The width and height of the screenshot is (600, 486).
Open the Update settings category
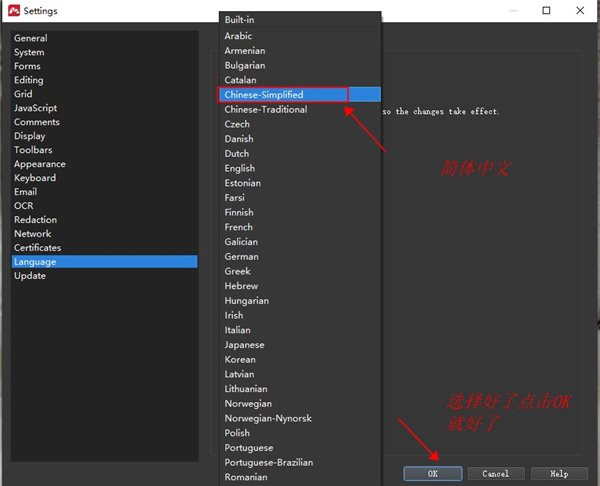[x=30, y=276]
